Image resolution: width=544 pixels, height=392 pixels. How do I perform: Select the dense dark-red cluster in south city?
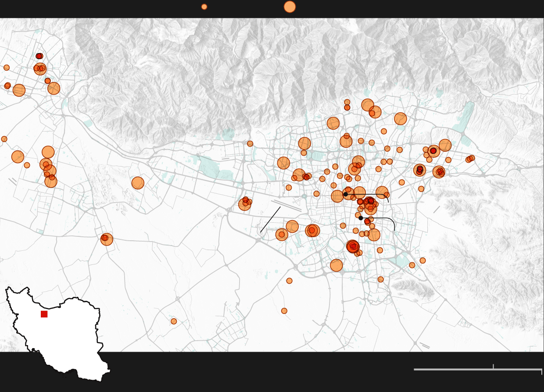353,246
